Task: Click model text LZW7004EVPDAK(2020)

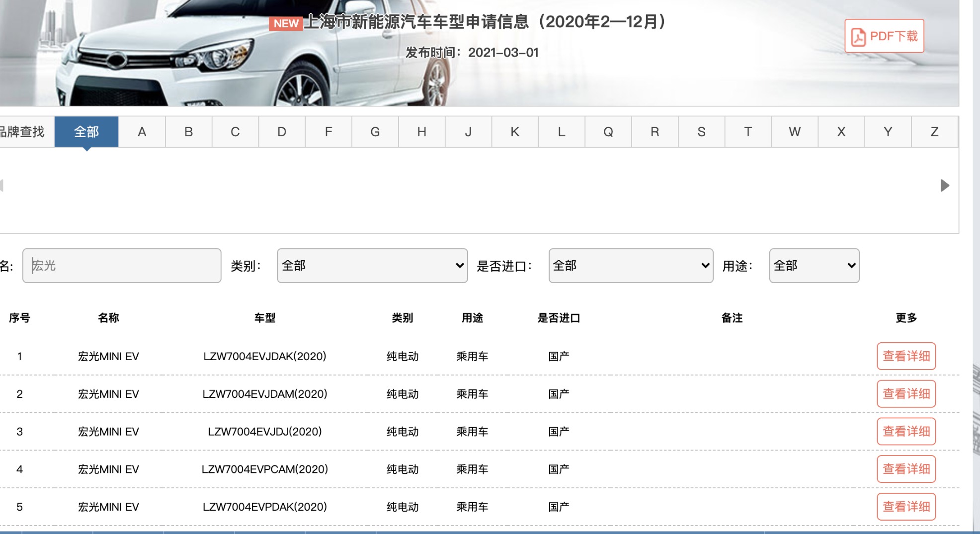Action: [x=265, y=507]
